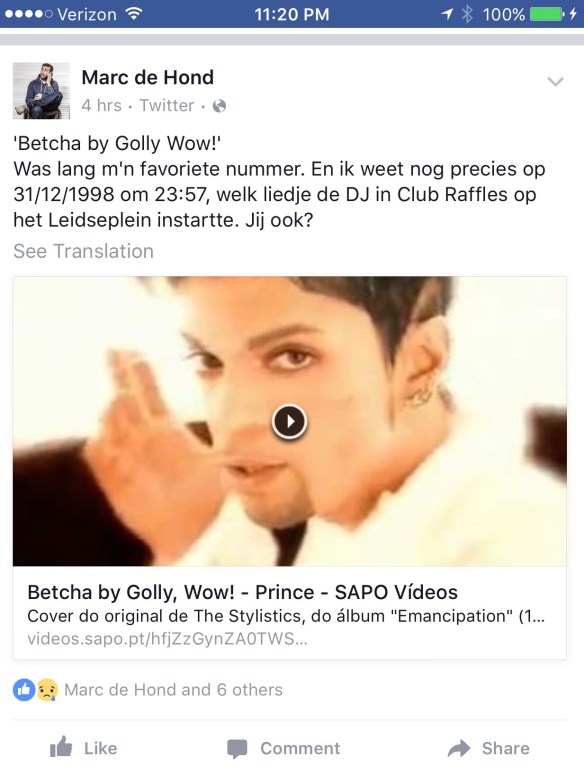Tap the battery icon in status bar
This screenshot has height=776, width=584.
coord(547,14)
